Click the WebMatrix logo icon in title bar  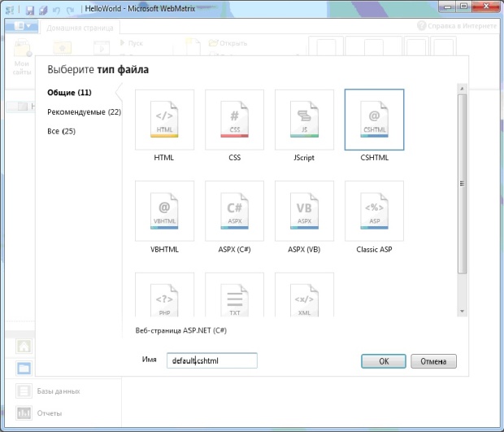10,10
